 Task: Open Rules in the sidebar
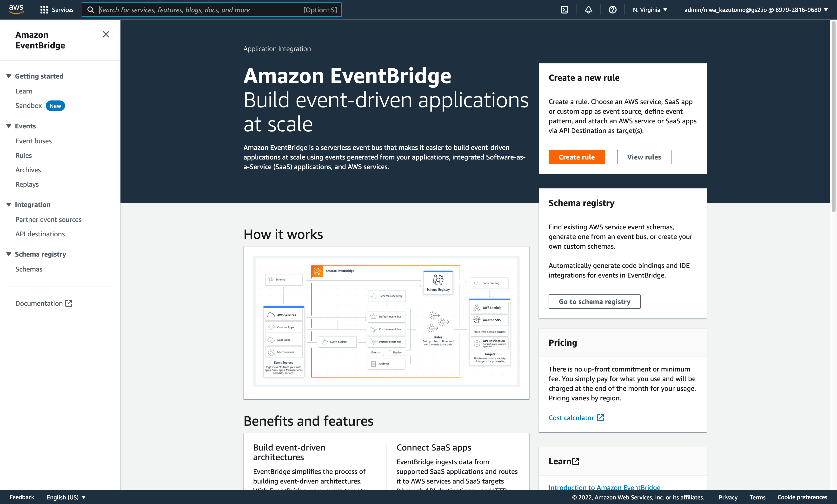click(x=23, y=156)
